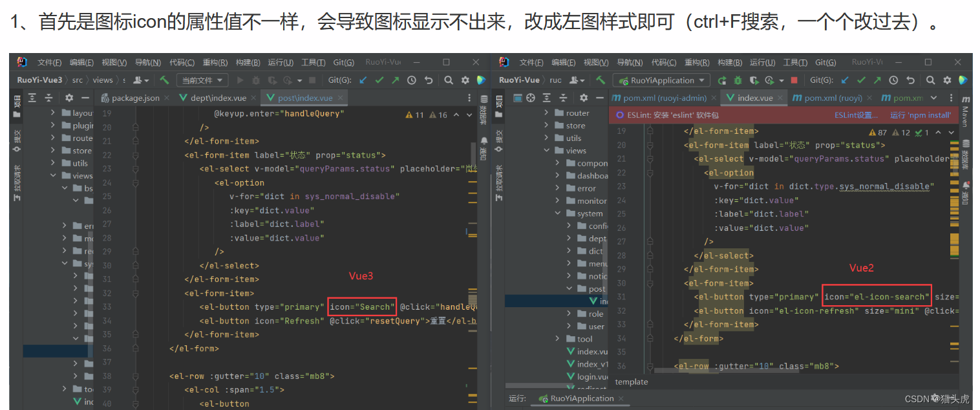980x410 pixels.
Task: Click the Build hammer icon in RuoYi-Vue3 window
Action: [x=164, y=80]
